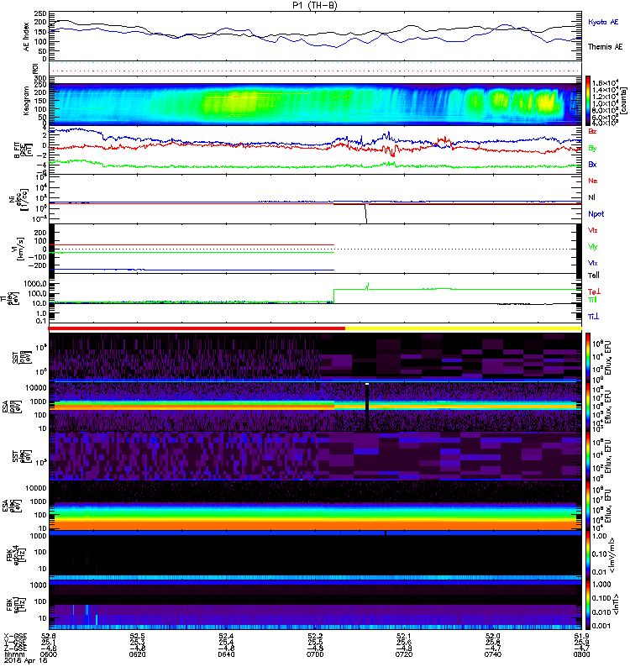Select the Themis AE legend label
This screenshot has height=672, width=630.
click(x=605, y=47)
